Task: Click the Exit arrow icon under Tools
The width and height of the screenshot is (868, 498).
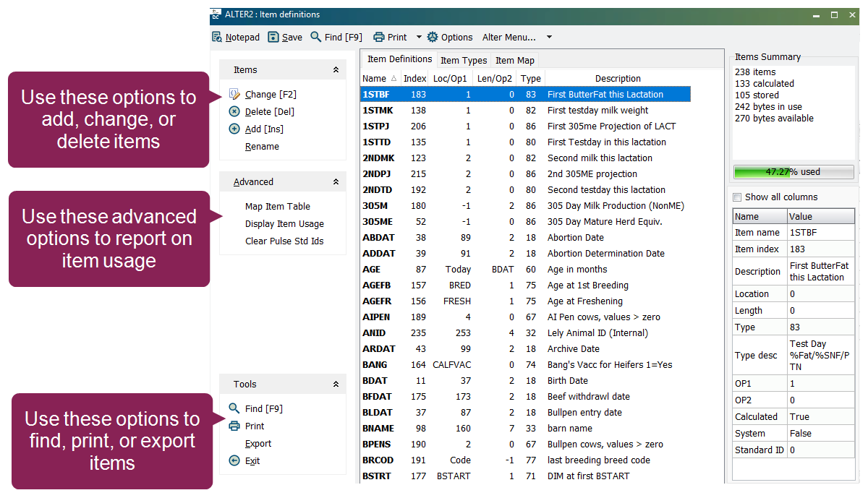Action: click(234, 460)
